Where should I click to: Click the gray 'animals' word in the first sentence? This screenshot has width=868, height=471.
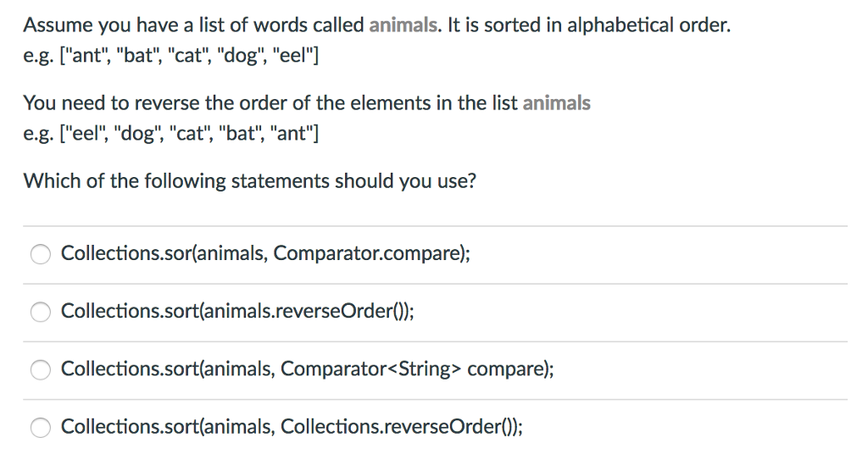click(403, 25)
